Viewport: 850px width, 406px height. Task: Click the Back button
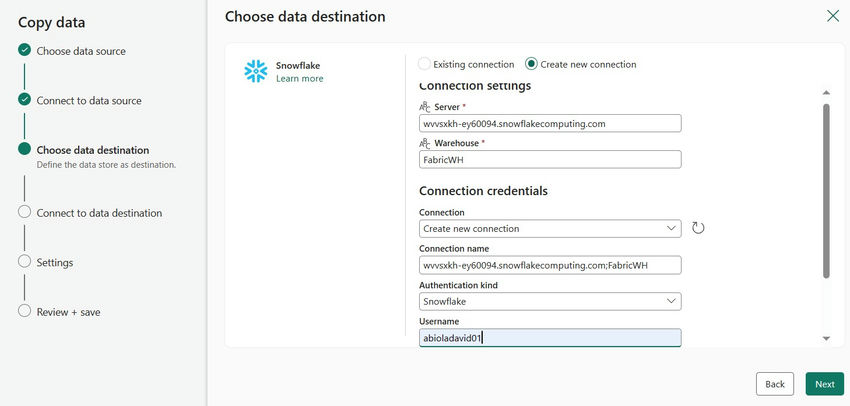pos(775,384)
